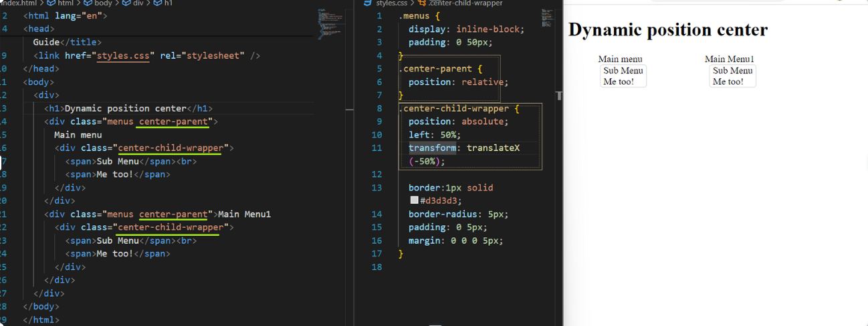Click the Guide</title> line

pos(67,42)
